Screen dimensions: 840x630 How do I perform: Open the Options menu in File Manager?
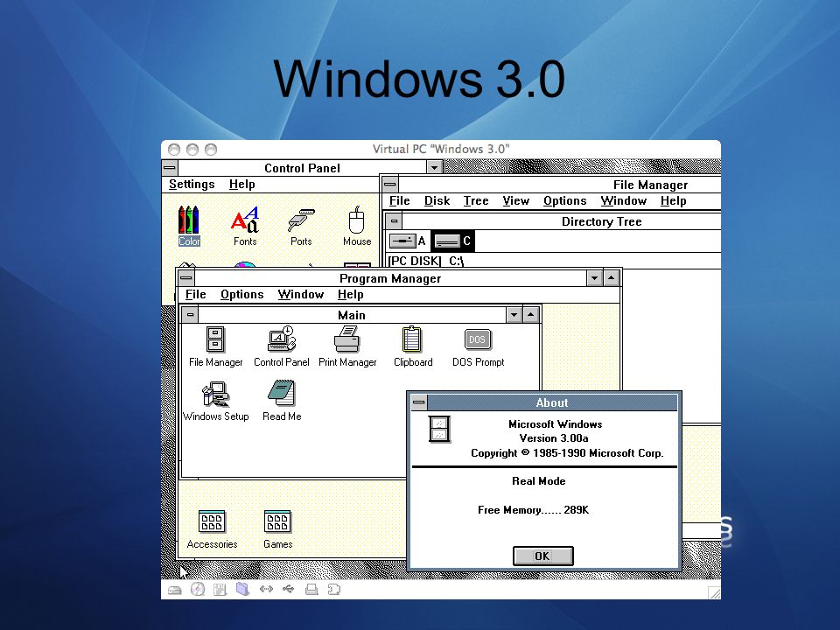(x=565, y=201)
